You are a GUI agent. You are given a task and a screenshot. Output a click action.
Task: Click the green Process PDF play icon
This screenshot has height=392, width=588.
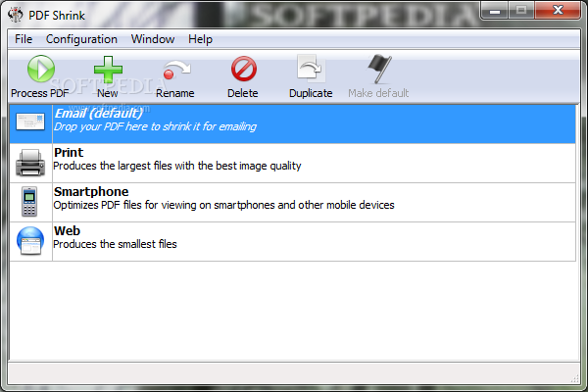coord(41,69)
